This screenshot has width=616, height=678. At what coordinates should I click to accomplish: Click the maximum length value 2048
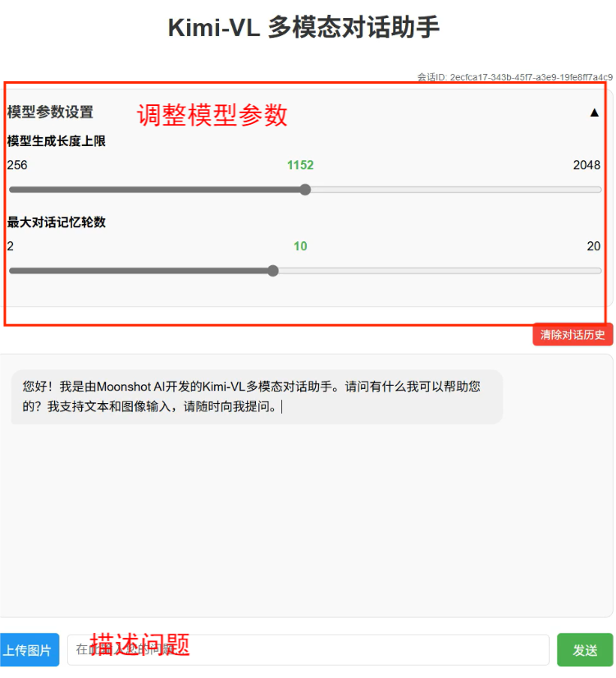[x=586, y=165]
